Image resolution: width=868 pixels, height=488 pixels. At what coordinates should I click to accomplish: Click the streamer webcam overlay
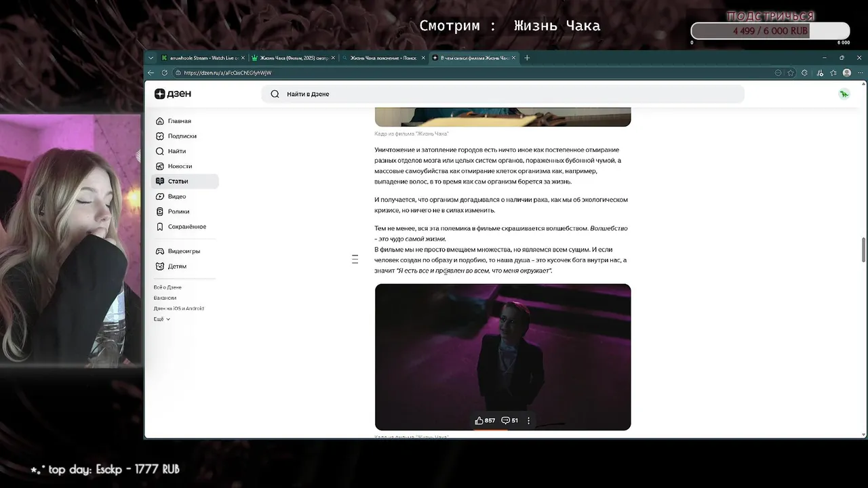point(71,241)
